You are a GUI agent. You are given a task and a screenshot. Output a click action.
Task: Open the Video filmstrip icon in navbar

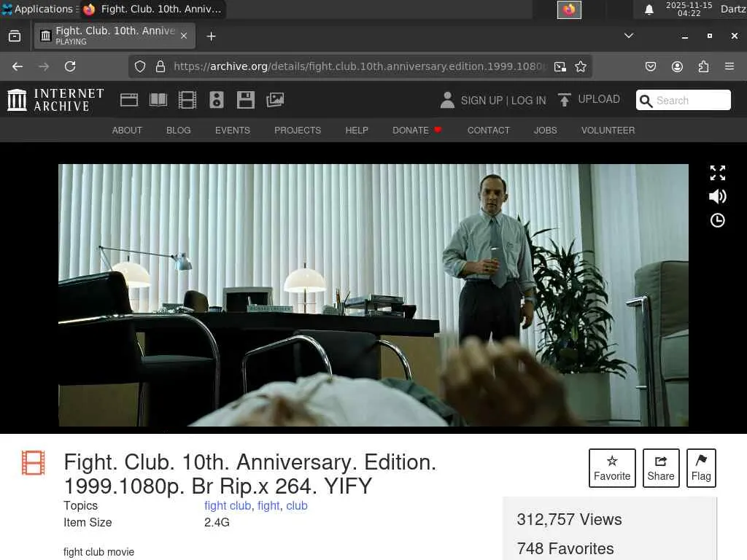[187, 100]
